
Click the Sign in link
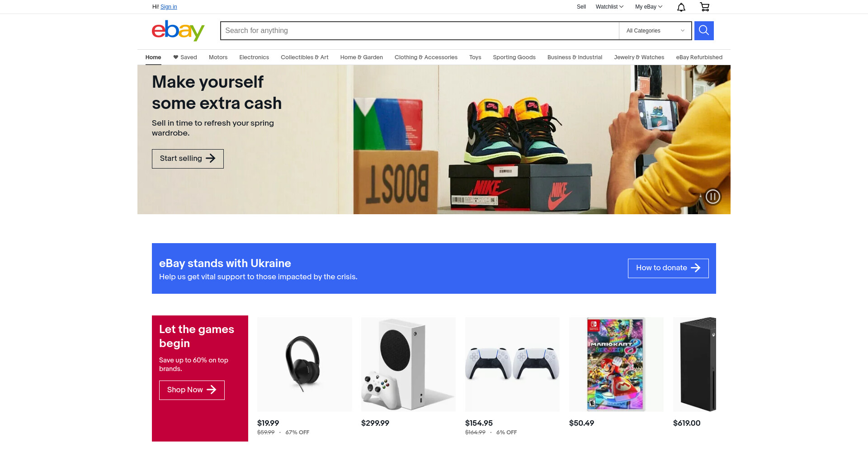click(169, 7)
